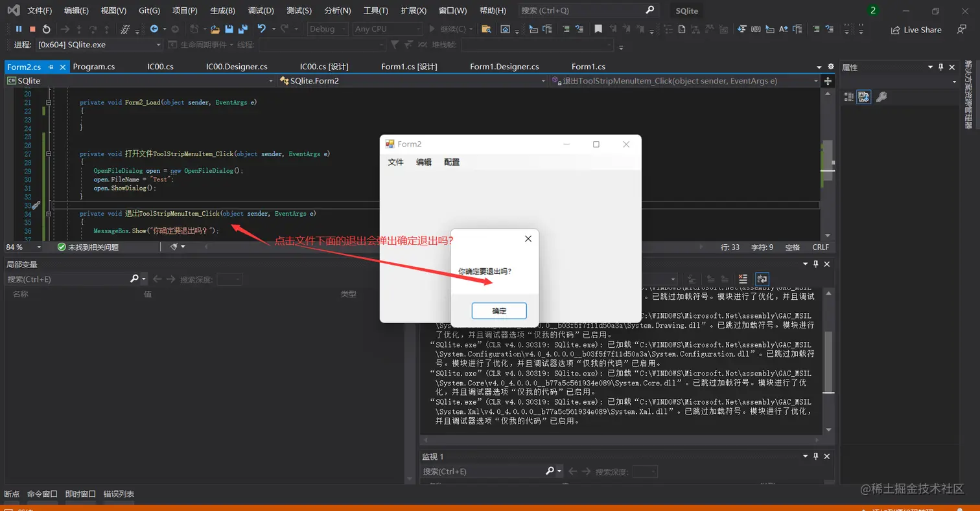Image resolution: width=980 pixels, height=511 pixels.
Task: Open the process dropdown showing SQlite.exe
Action: pyautogui.click(x=100, y=45)
